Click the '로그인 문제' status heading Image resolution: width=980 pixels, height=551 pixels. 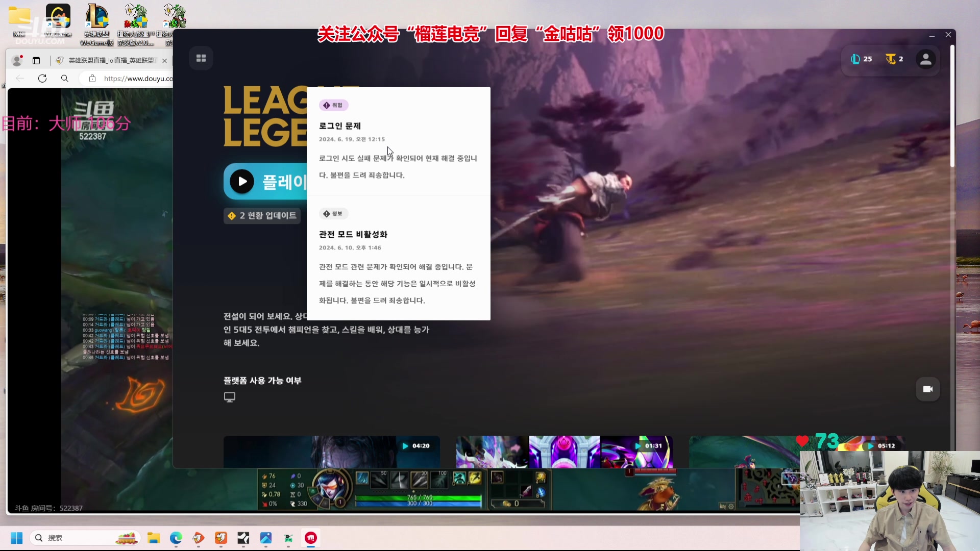[340, 126]
